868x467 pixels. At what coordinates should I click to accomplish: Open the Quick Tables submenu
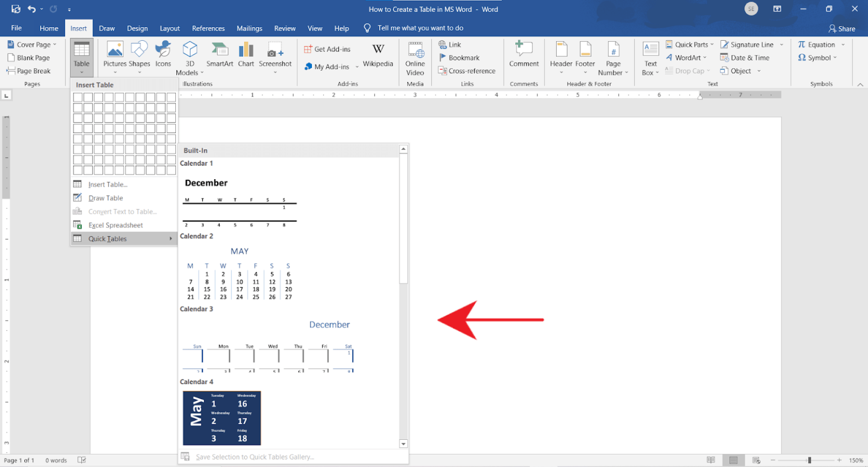[x=124, y=239]
